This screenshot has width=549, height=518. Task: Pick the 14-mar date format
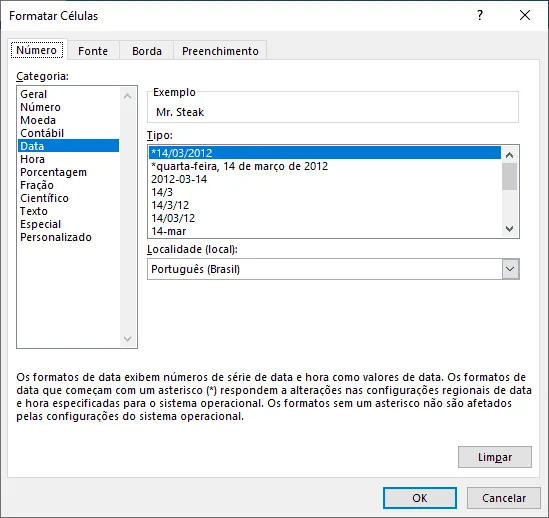[168, 231]
